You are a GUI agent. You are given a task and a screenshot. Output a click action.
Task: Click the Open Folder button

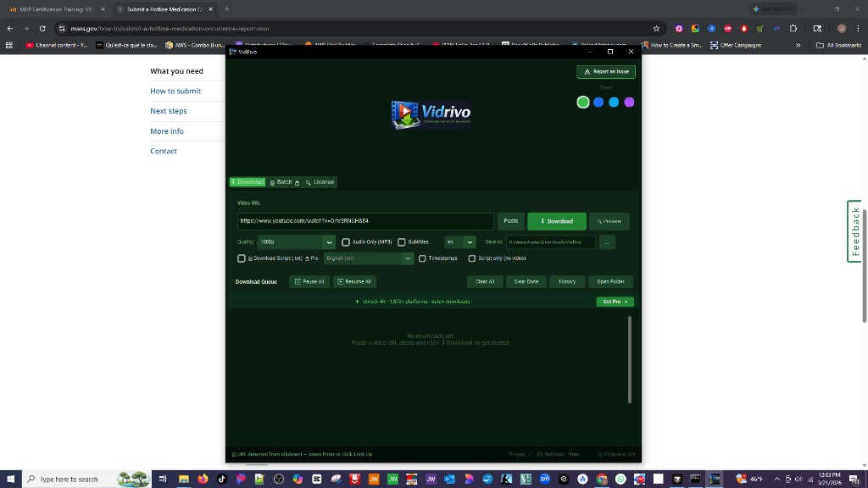coord(610,281)
